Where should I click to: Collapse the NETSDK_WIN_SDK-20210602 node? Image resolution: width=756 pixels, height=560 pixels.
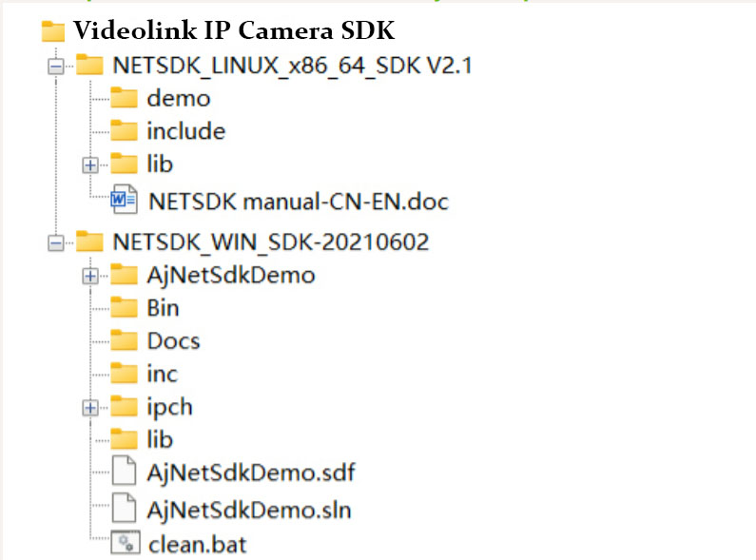(55, 241)
